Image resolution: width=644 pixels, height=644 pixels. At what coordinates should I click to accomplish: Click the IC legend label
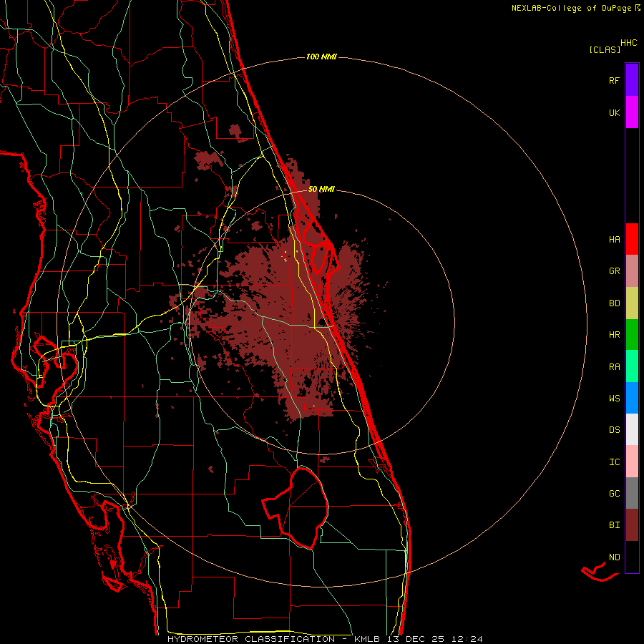click(x=615, y=462)
